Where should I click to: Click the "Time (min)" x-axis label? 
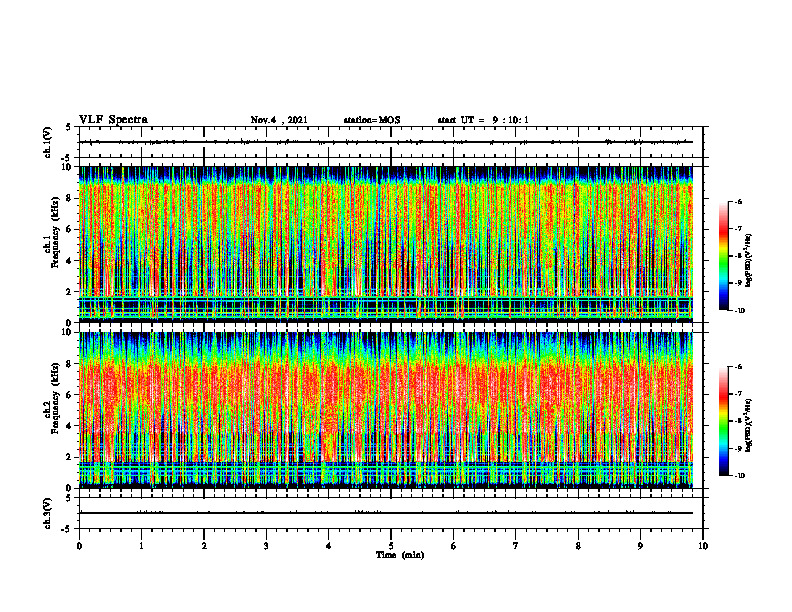click(400, 555)
